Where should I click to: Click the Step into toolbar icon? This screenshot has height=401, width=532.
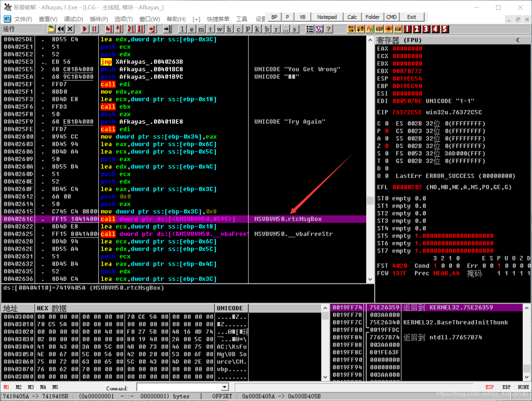tap(109, 29)
